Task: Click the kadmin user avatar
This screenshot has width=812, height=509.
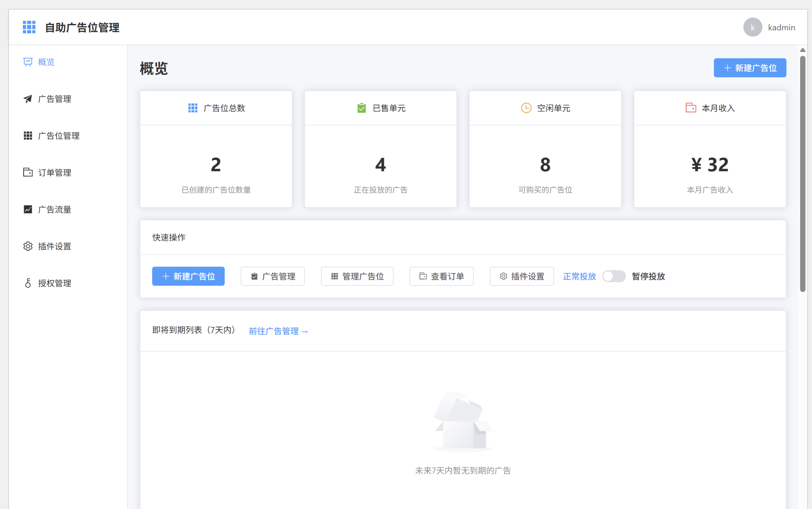Action: point(752,27)
